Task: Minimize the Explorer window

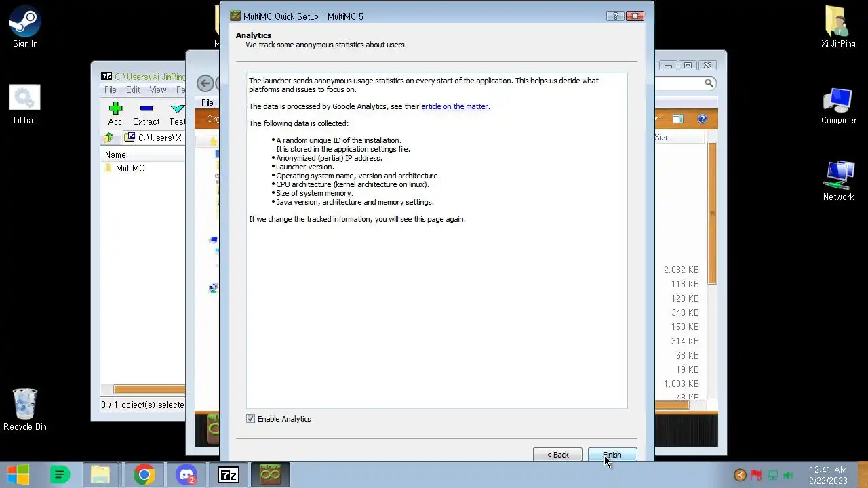Action: pyautogui.click(x=668, y=66)
